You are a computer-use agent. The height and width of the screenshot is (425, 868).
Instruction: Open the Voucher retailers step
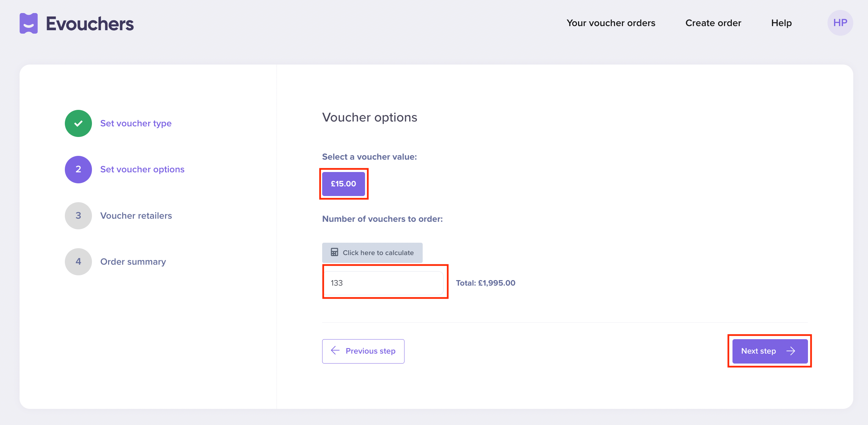pos(136,216)
